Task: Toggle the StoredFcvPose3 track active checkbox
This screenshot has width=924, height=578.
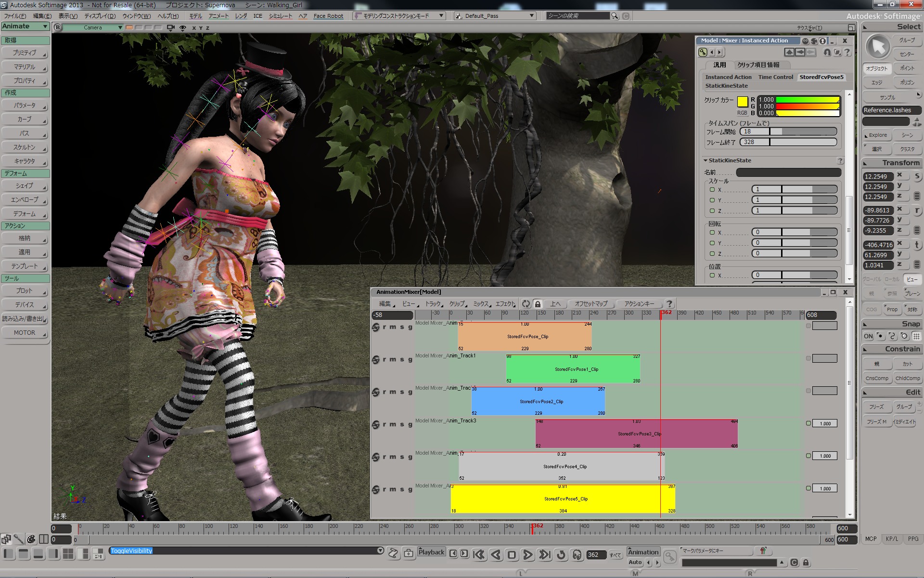Action: coord(808,423)
